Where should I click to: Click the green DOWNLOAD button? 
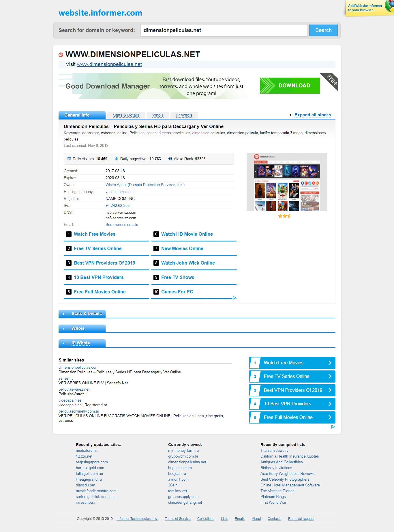[x=290, y=86]
